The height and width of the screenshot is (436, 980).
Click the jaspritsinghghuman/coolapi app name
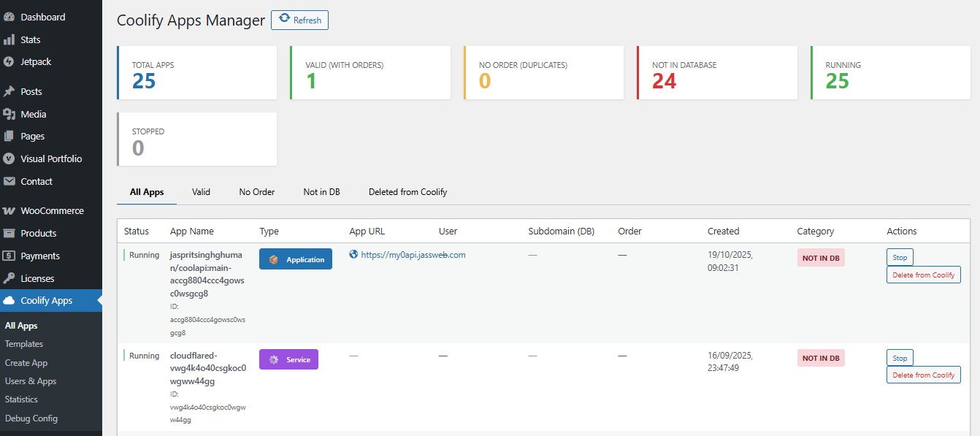point(208,274)
